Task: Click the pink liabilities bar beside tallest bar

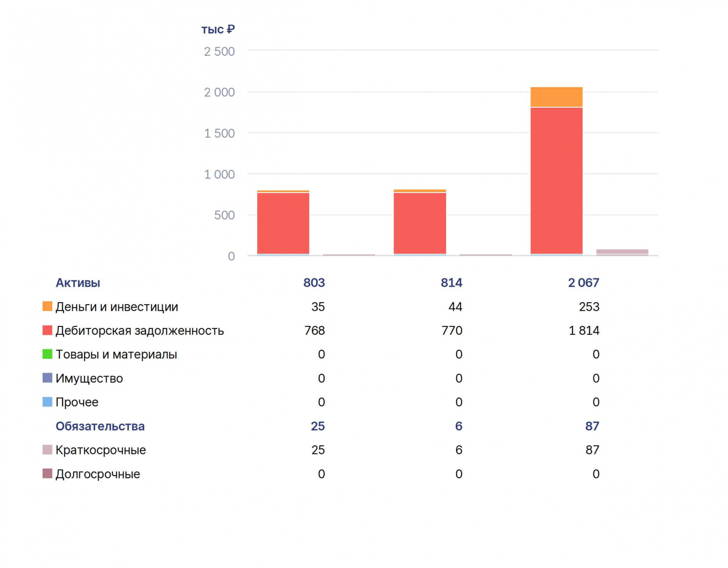Action: click(622, 251)
